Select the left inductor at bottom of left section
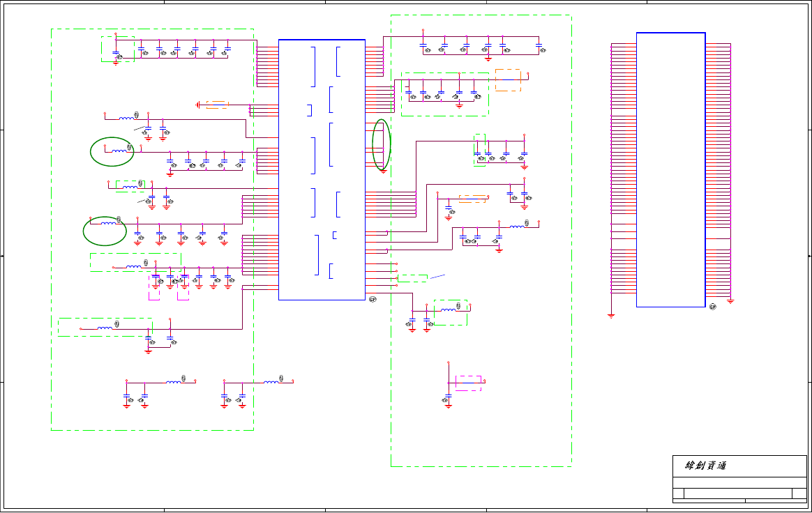Image resolution: width=812 pixels, height=513 pixels. (174, 382)
